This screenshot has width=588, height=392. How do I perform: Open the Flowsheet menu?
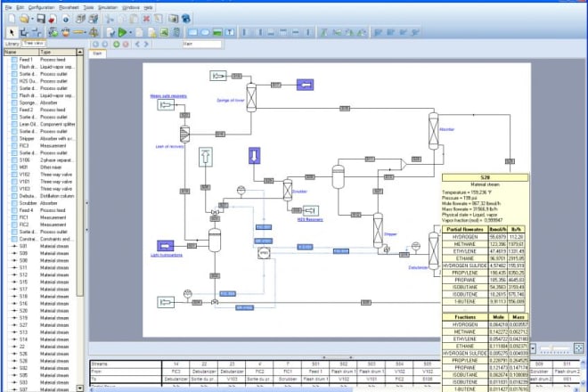tap(69, 7)
